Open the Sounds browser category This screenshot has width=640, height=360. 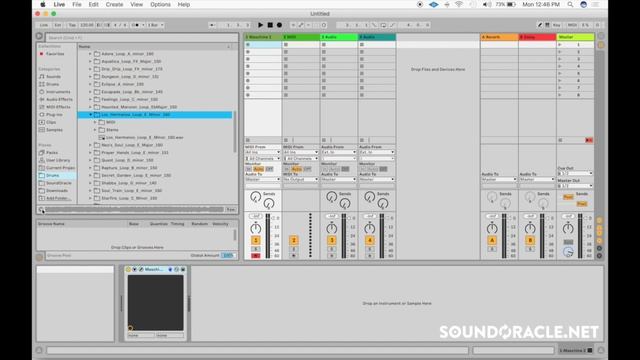[53, 76]
